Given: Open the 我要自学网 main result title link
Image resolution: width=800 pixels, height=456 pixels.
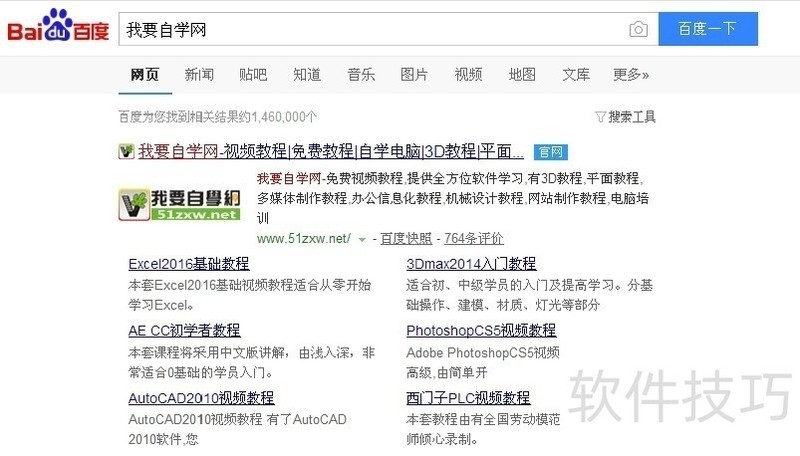Looking at the screenshot, I should click(331, 151).
